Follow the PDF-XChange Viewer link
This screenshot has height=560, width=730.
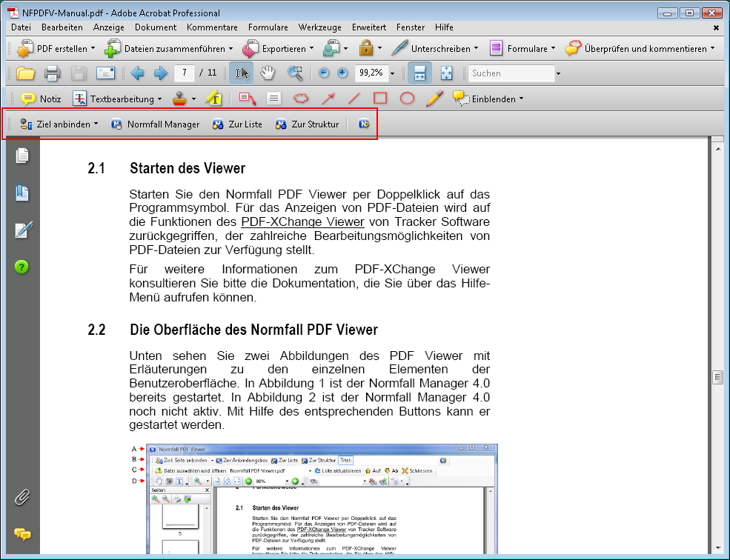coord(302,221)
